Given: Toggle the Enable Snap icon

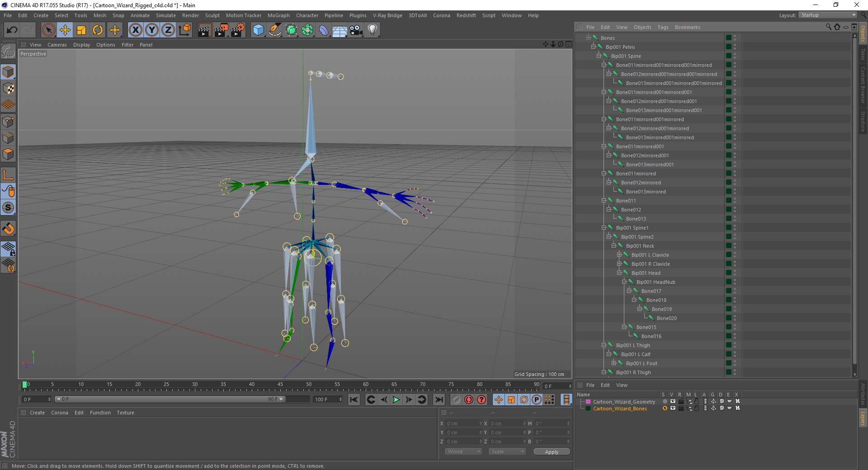Looking at the screenshot, I should (x=8, y=228).
